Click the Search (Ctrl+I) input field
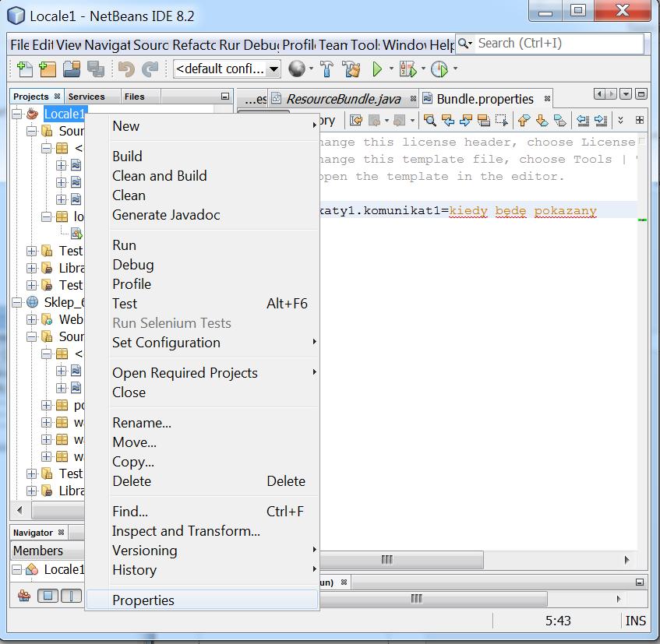Viewport: 660px width, 644px height. 559,44
